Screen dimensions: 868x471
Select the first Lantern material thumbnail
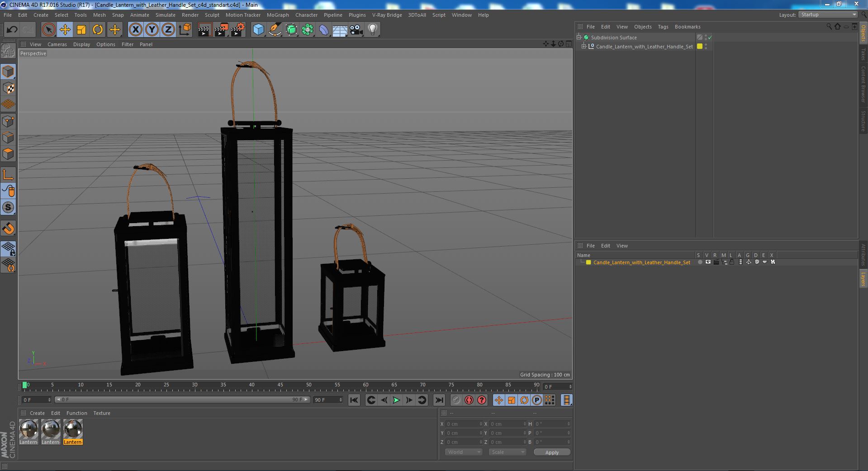point(28,432)
